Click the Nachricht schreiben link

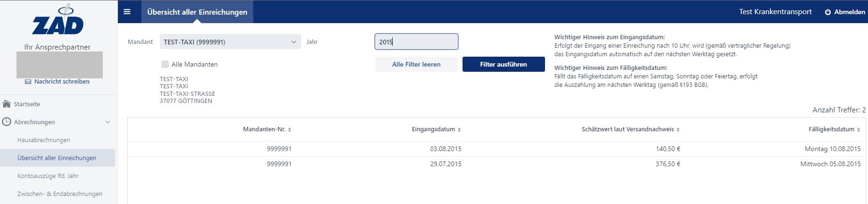62,82
